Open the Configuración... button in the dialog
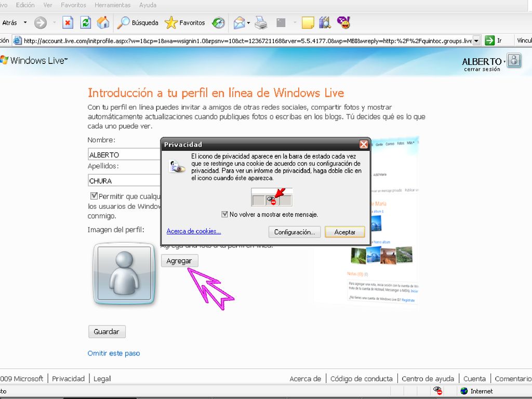Image resolution: width=532 pixels, height=399 pixels. 295,232
